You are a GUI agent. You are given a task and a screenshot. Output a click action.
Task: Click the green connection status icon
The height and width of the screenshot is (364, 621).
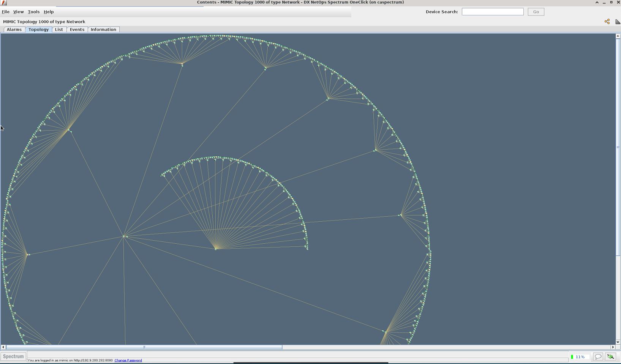[x=610, y=357]
